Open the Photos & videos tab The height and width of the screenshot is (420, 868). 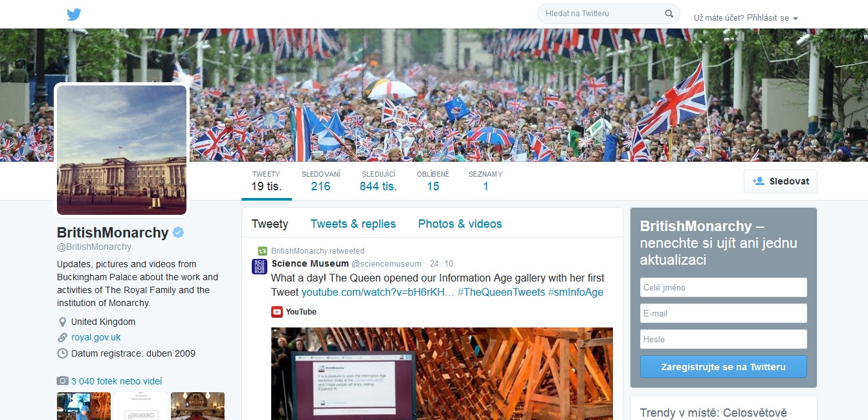[460, 224]
